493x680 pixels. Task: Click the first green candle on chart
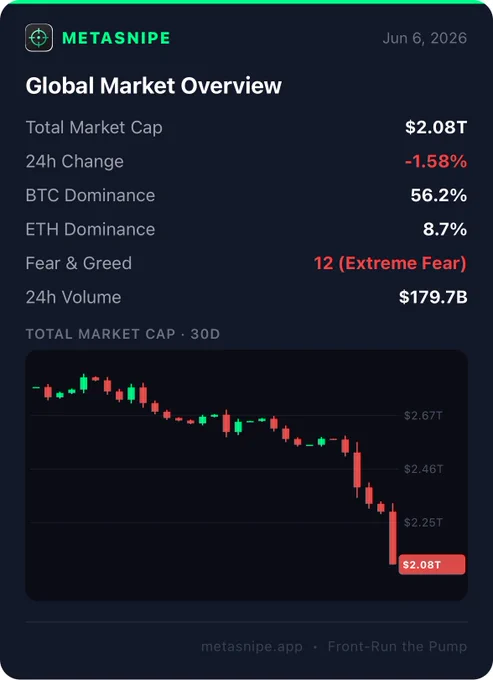tap(36, 387)
